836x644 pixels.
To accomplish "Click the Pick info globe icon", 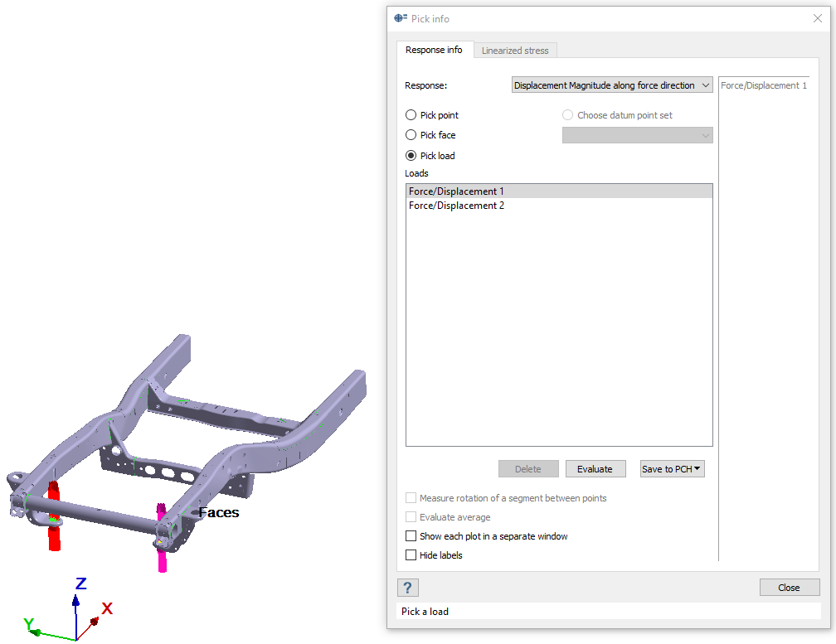I will [x=401, y=18].
